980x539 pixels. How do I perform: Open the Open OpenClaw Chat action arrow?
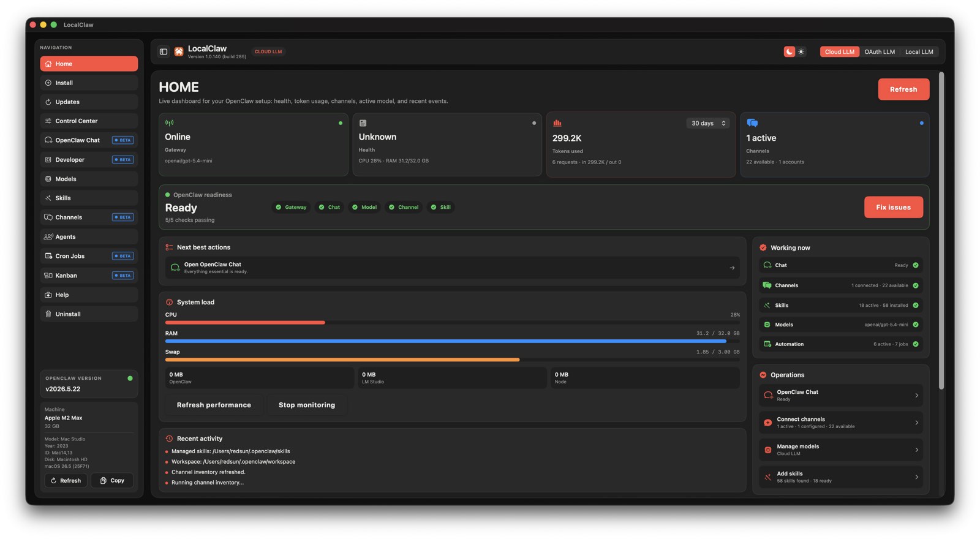pyautogui.click(x=732, y=268)
